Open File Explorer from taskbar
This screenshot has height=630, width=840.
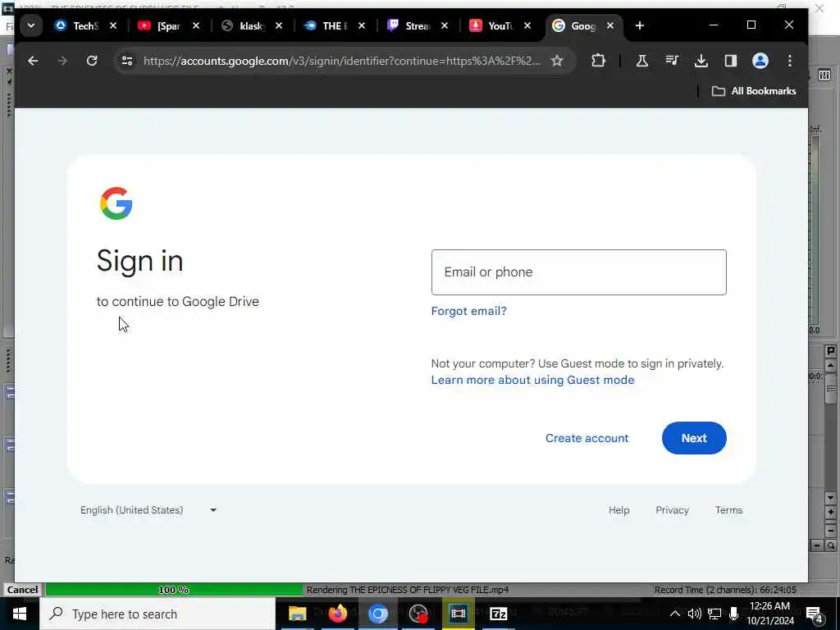click(x=297, y=614)
